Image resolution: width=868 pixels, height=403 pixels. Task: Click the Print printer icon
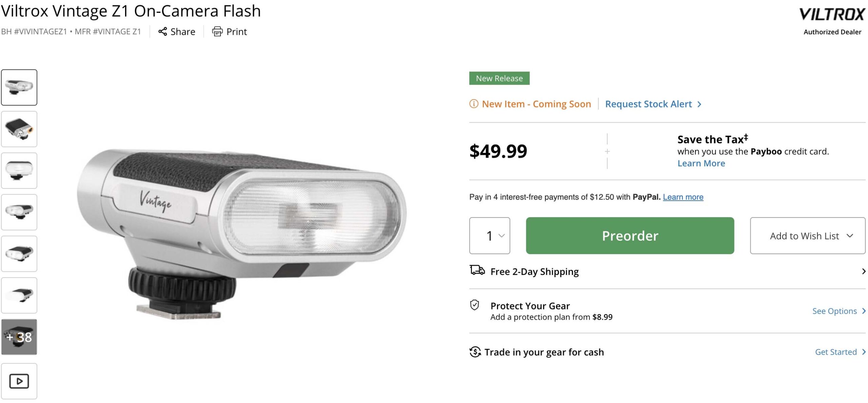tap(217, 32)
